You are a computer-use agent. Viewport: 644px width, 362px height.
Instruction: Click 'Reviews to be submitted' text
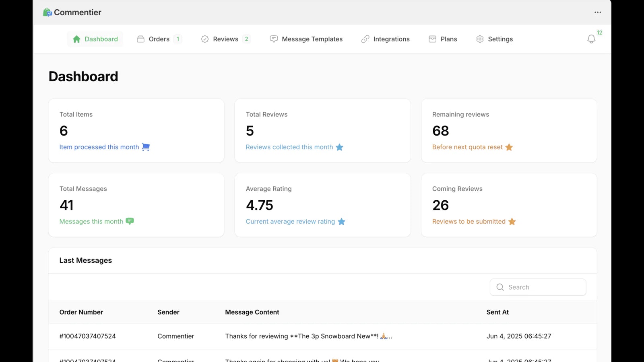coord(469,222)
